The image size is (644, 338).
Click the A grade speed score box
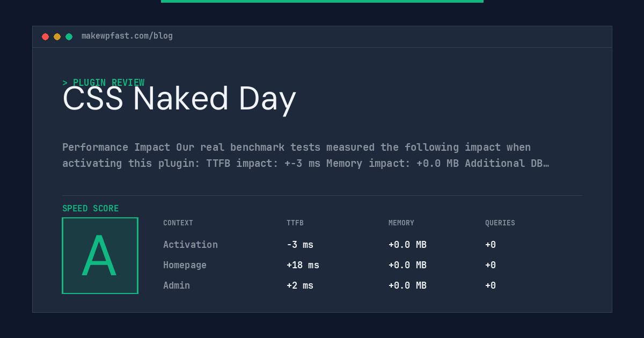100,255
